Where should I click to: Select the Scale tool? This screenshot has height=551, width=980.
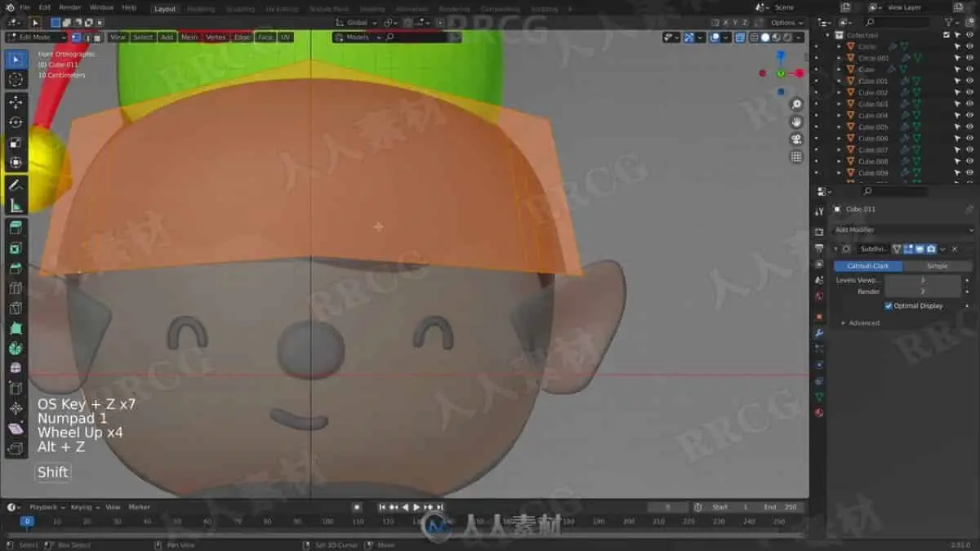tap(16, 143)
